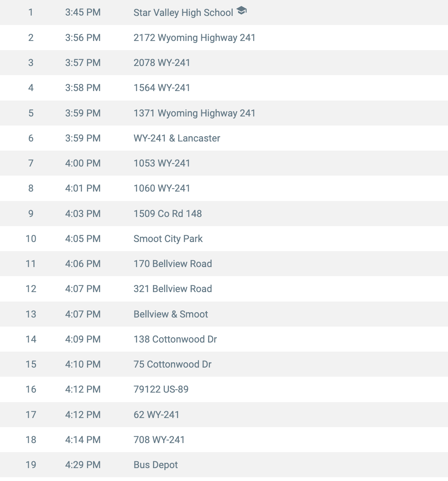Open the 1371 Wyoming Highway 241 stop
Screen dimensions: 448x481
[224, 113]
